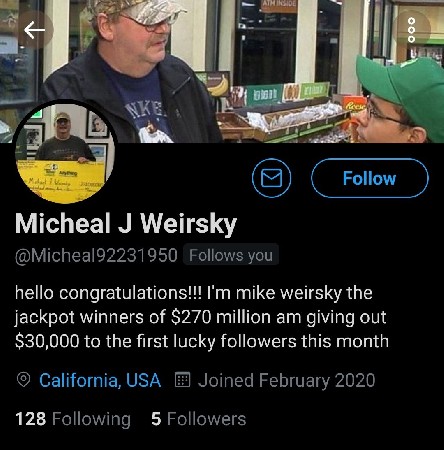Click the $270 million jackpot bio line

pos(200,317)
